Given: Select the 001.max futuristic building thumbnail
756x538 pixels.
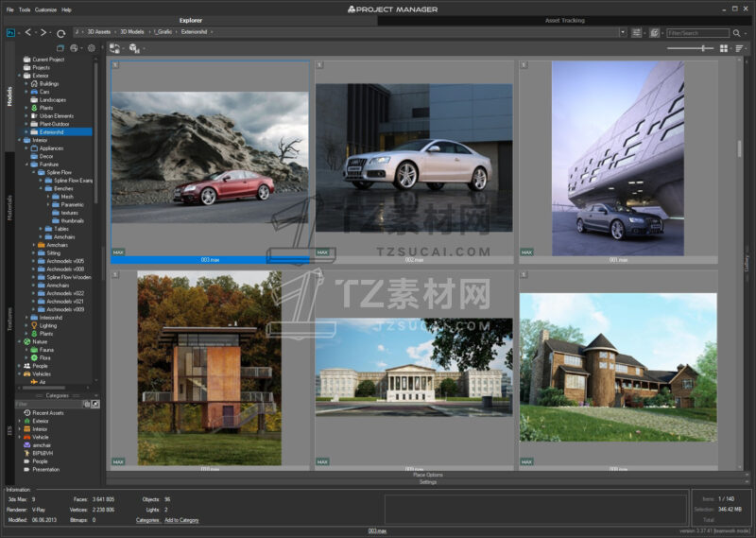Looking at the screenshot, I should 618,156.
